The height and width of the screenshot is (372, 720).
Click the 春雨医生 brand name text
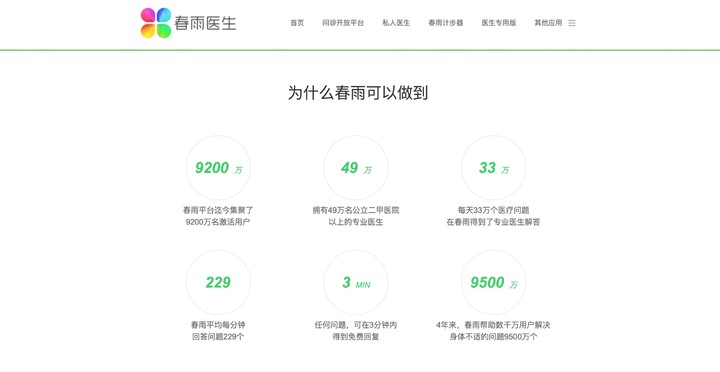(205, 23)
